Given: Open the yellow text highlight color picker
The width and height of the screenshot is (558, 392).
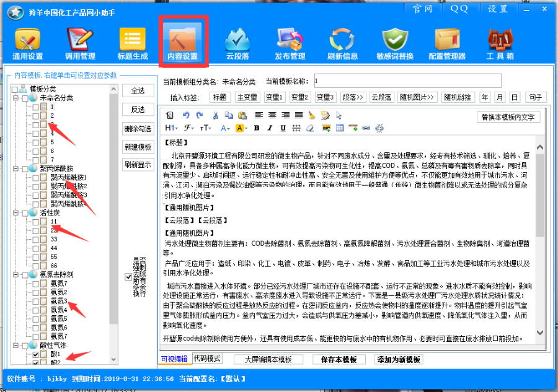Looking at the screenshot, I should coord(241,128).
